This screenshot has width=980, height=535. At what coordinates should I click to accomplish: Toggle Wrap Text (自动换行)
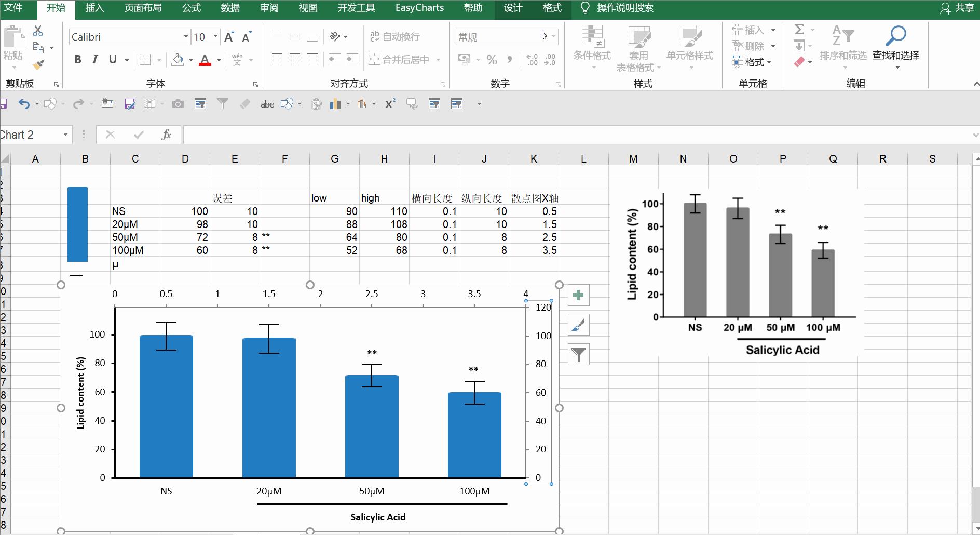[395, 37]
